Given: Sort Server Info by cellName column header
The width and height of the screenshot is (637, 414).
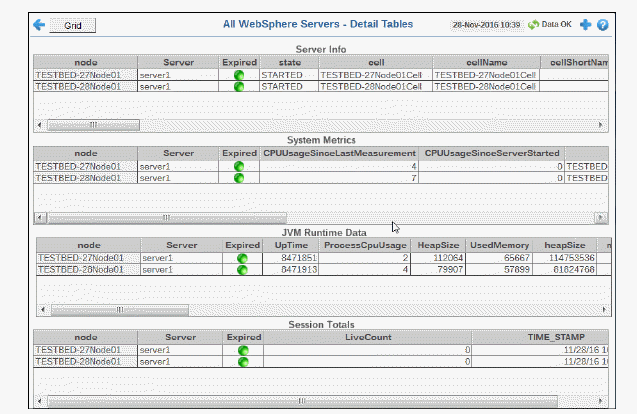Looking at the screenshot, I should [x=487, y=62].
